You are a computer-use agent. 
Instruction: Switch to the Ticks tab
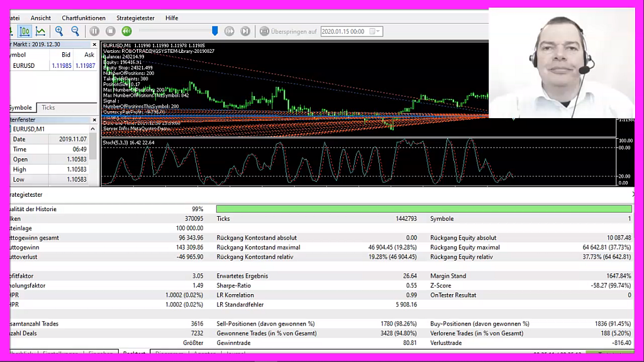48,107
